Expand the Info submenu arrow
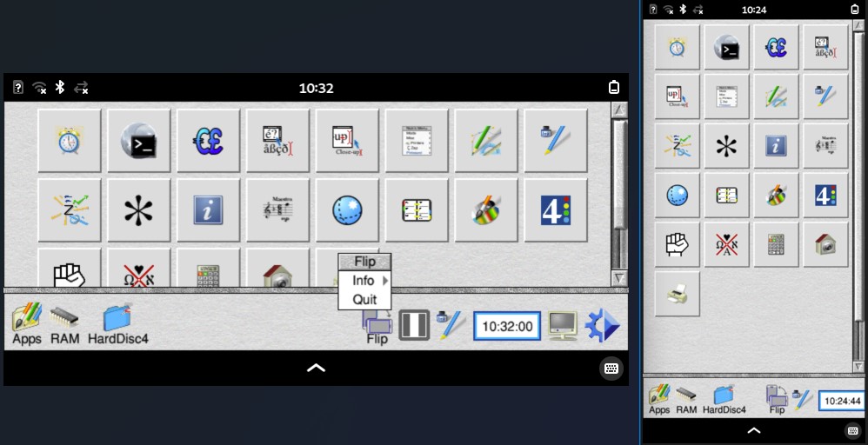Viewport: 868px width, 445px height. (384, 281)
